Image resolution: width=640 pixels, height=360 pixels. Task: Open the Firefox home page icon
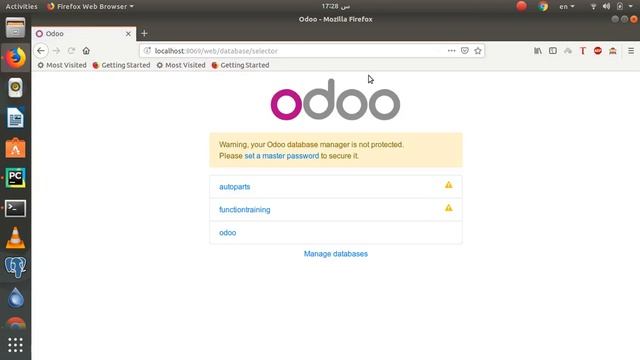pyautogui.click(x=86, y=51)
